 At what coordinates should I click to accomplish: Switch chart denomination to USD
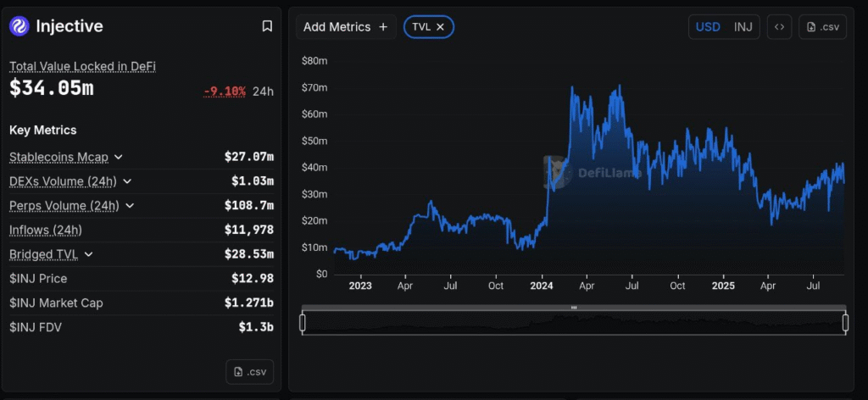coord(708,27)
